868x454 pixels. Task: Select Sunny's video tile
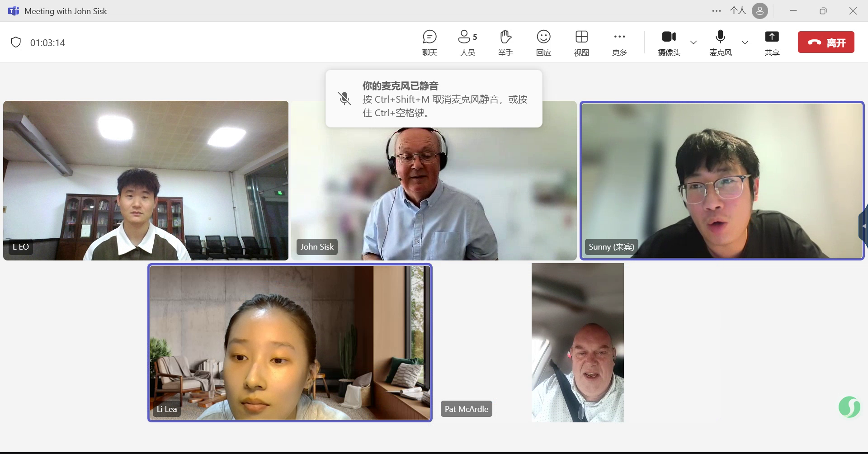(722, 181)
